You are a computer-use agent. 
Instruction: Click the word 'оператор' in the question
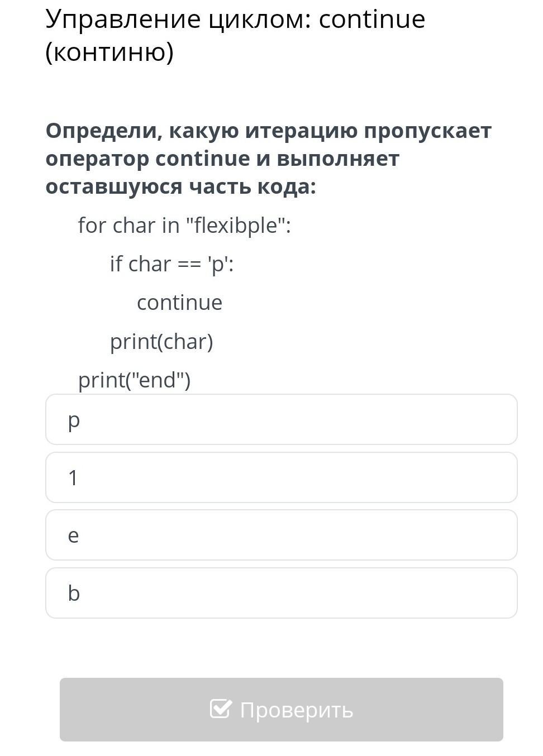[97, 159]
